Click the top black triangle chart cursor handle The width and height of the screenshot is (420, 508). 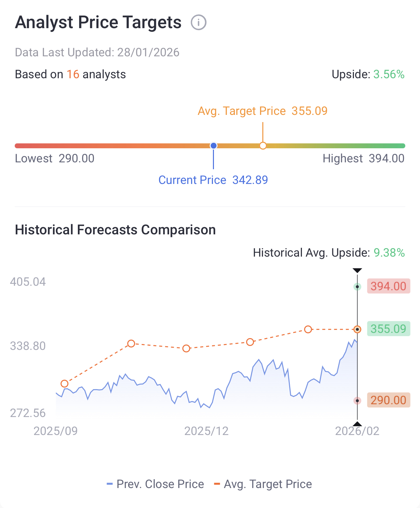point(357,270)
